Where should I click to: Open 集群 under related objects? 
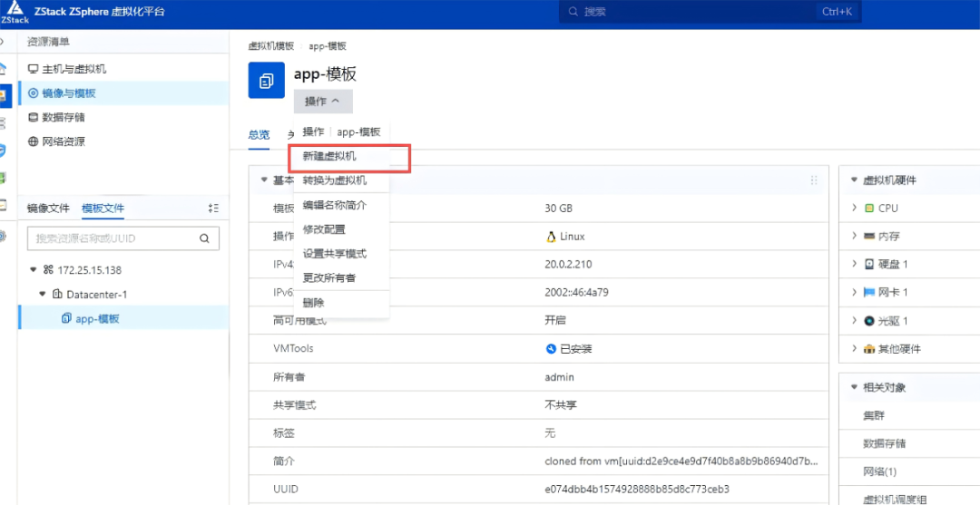(x=875, y=416)
